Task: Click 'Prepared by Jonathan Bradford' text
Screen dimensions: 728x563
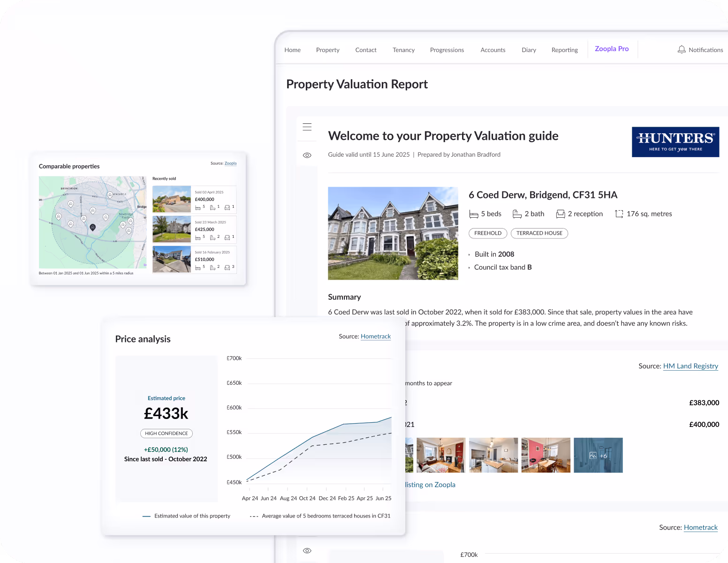Action: point(459,154)
